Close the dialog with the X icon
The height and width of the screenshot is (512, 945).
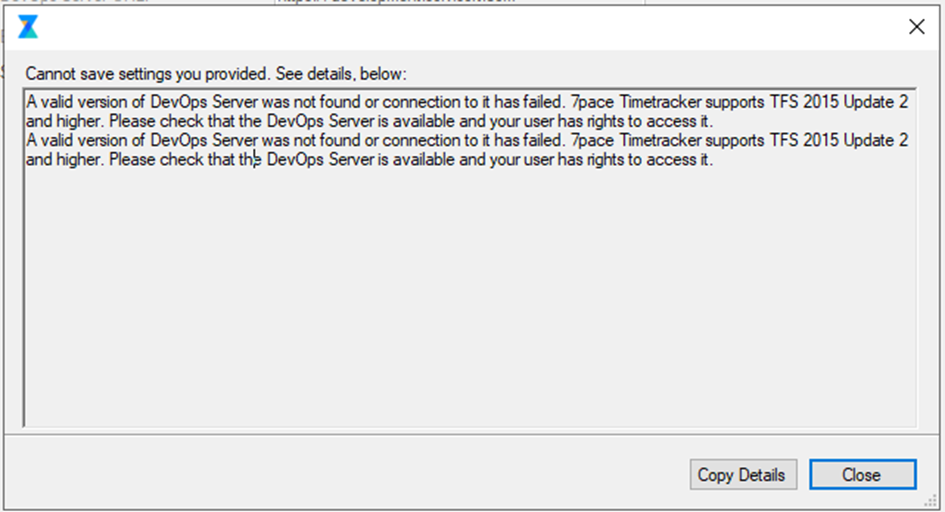coord(917,27)
